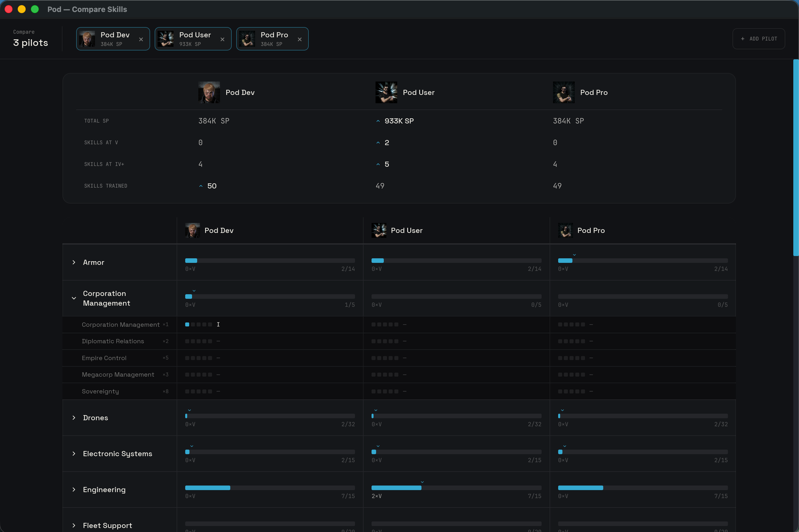Click Pod Pro avatar in top chip
Viewport: 799px width, 532px height.
pyautogui.click(x=247, y=39)
